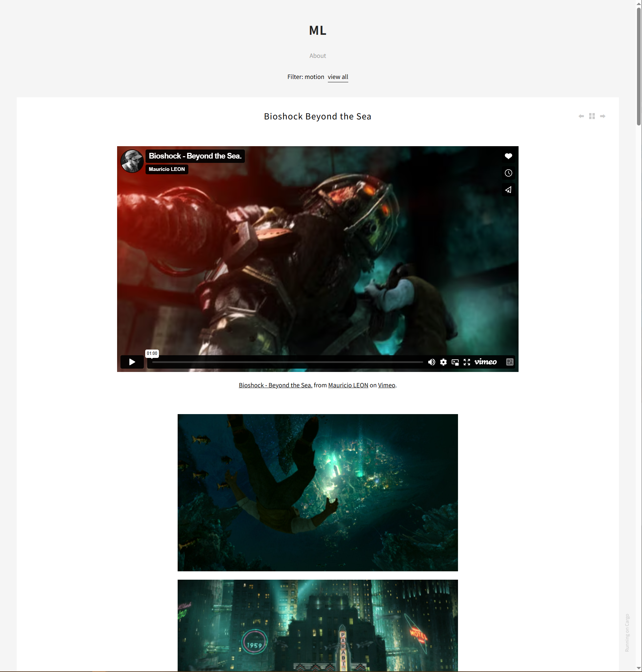642x672 pixels.
Task: Open video settings gear icon
Action: coord(443,362)
